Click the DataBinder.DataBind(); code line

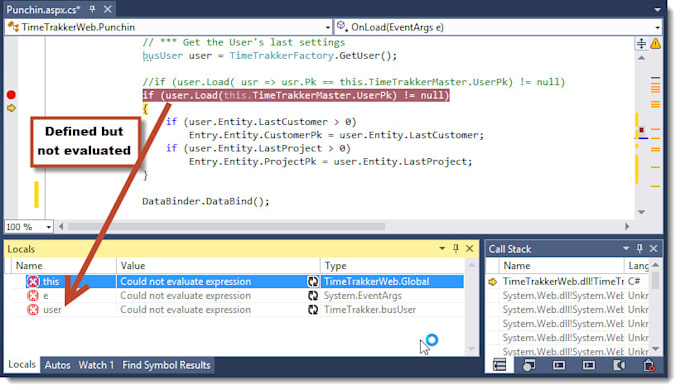206,201
